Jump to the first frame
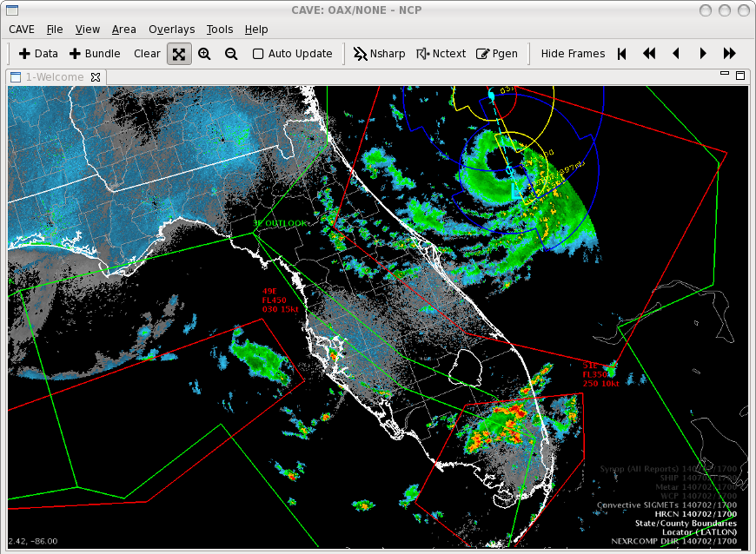This screenshot has width=756, height=554. click(x=622, y=54)
